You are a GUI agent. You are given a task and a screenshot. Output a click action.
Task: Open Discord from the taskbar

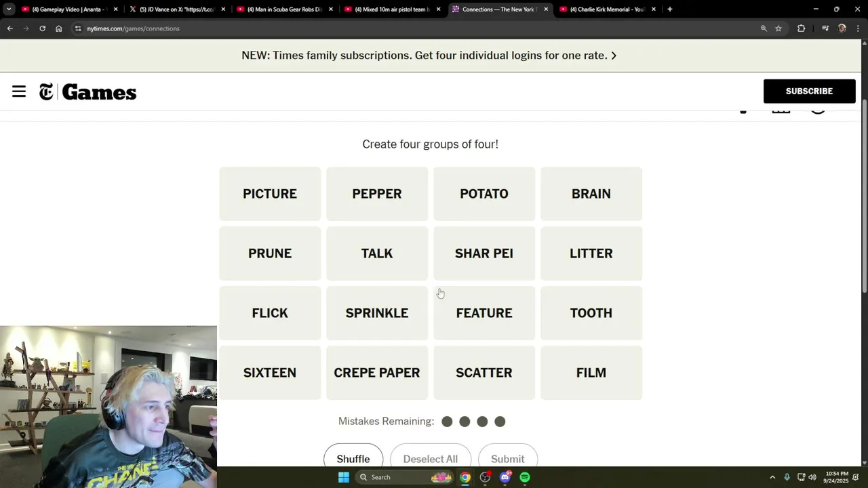point(505,477)
